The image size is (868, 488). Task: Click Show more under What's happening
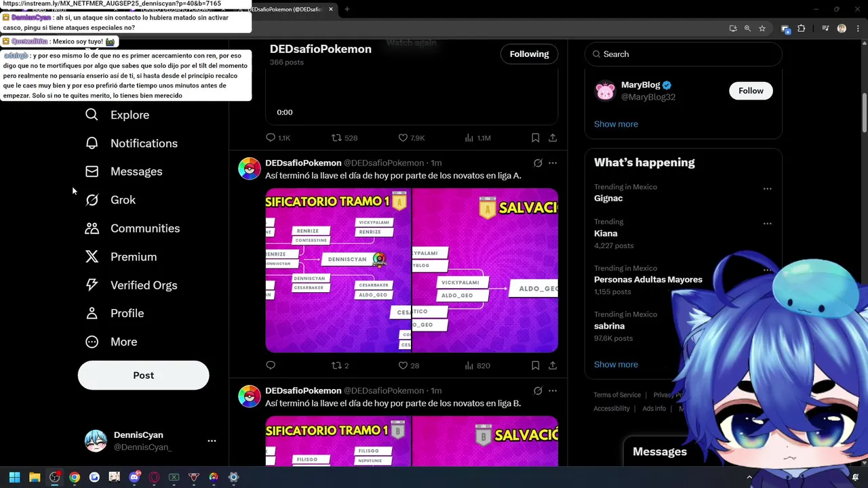coord(616,365)
